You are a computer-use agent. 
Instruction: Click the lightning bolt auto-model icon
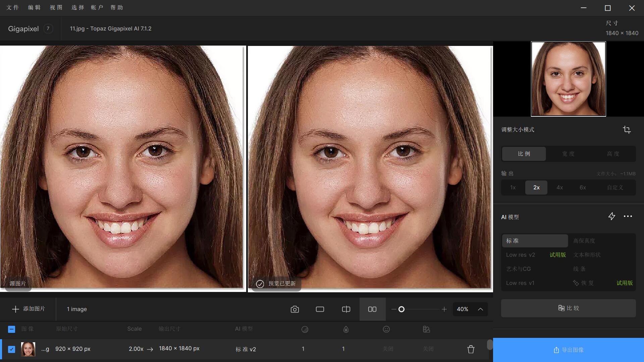point(612,217)
